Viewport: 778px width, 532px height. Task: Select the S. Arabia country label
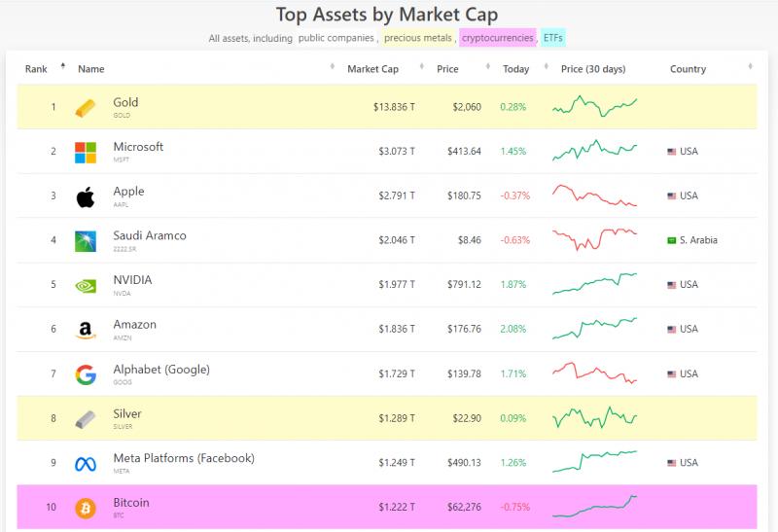coord(698,240)
